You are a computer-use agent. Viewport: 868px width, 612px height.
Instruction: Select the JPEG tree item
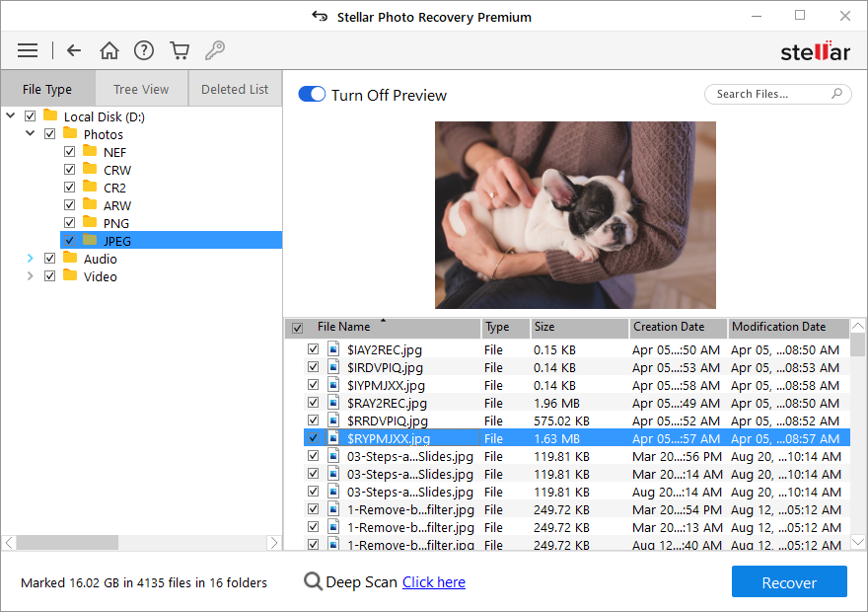point(171,241)
